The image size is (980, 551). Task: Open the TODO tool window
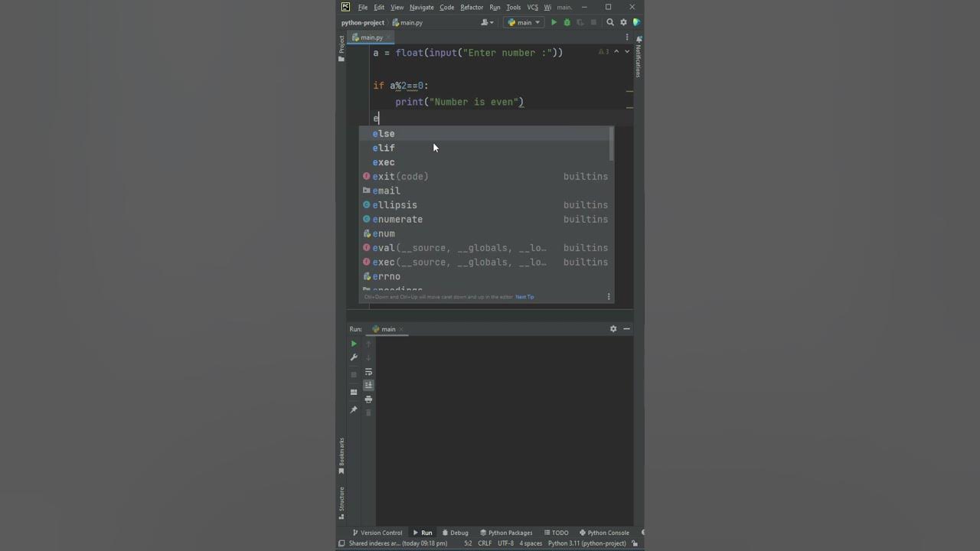point(556,533)
